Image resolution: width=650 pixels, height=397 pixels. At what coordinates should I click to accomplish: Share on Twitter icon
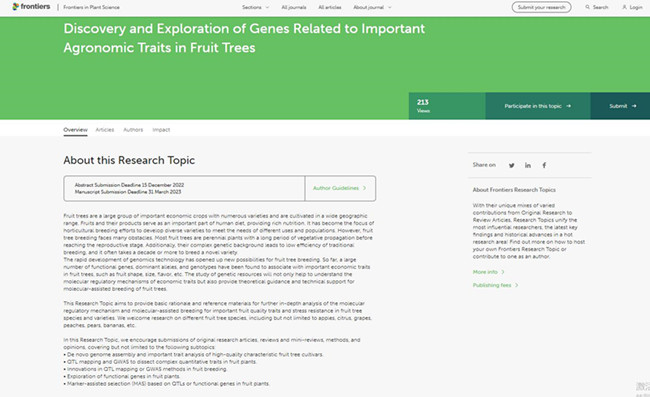(512, 165)
